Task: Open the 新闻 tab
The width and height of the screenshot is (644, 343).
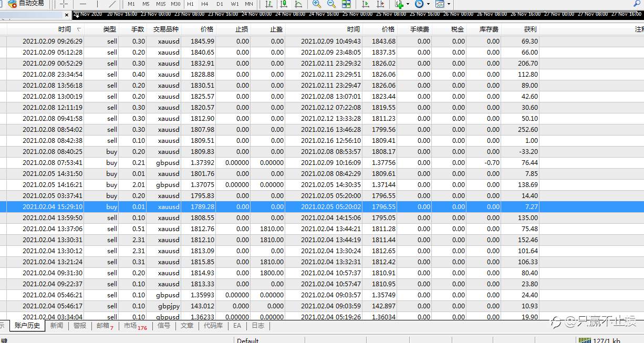Action: pos(57,326)
